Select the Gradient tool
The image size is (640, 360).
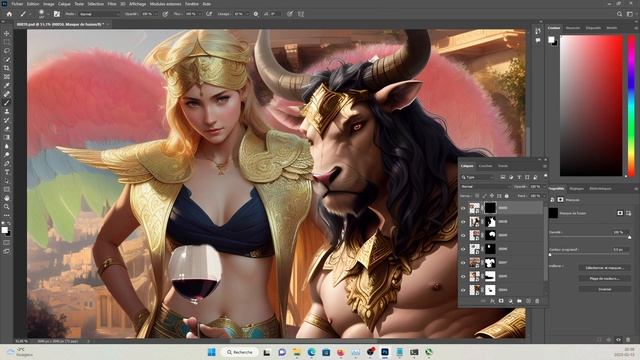tap(7, 137)
